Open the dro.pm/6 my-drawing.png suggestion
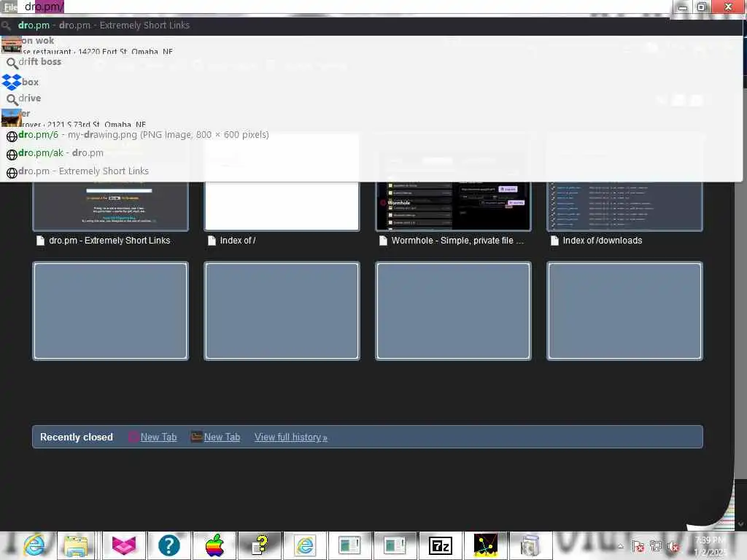 click(371, 135)
